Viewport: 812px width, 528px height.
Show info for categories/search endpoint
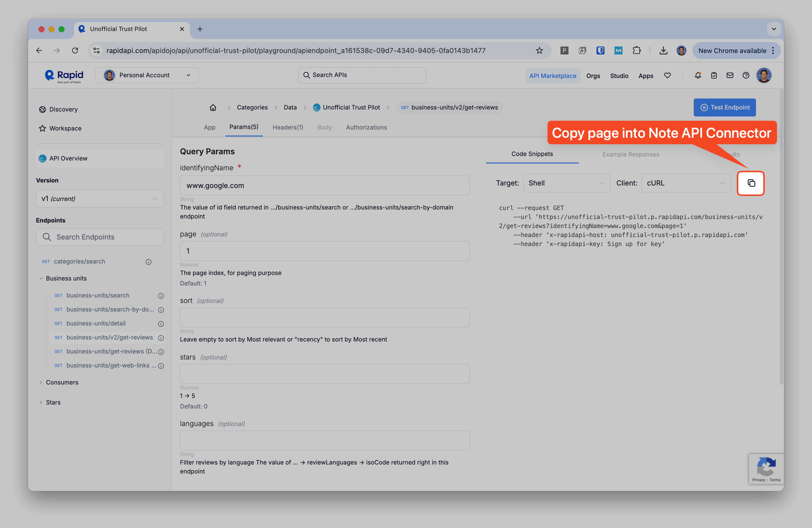pyautogui.click(x=148, y=262)
